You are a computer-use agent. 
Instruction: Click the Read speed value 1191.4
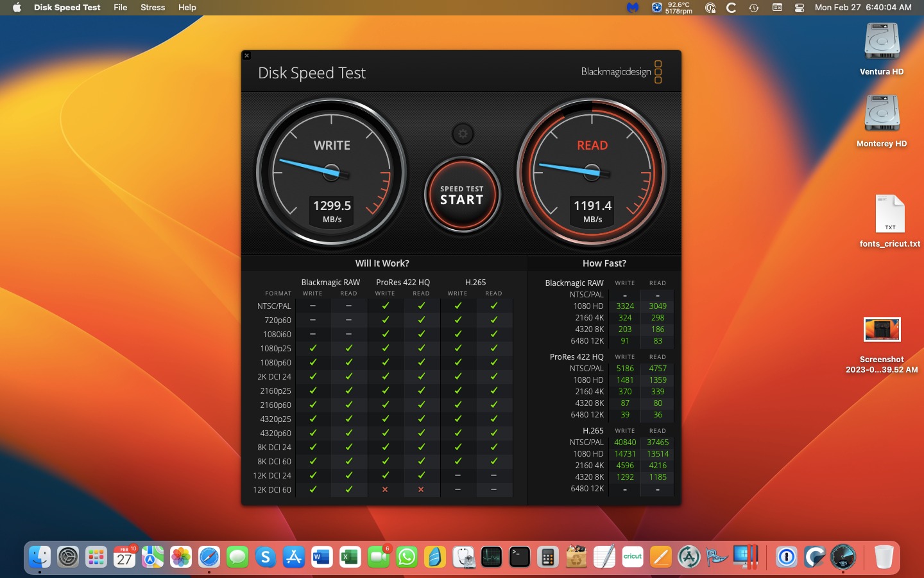(592, 206)
